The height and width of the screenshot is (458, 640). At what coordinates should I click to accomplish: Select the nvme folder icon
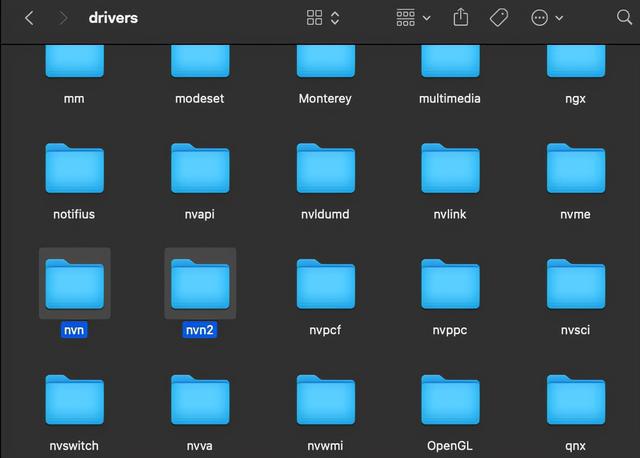pyautogui.click(x=576, y=168)
